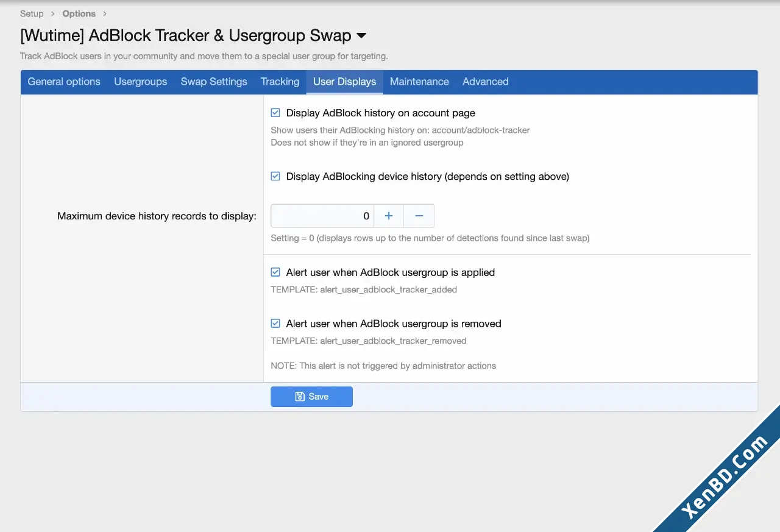Screen dimensions: 780x532
Task: Switch to the General options tab
Action: pyautogui.click(x=64, y=82)
